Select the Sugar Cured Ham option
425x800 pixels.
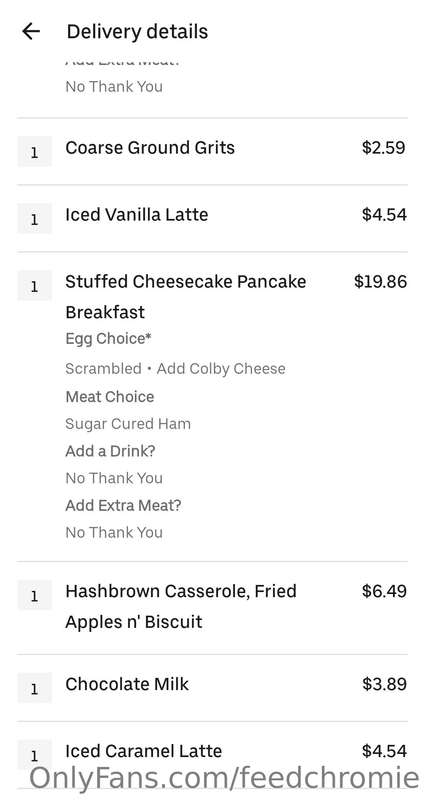[x=128, y=423]
